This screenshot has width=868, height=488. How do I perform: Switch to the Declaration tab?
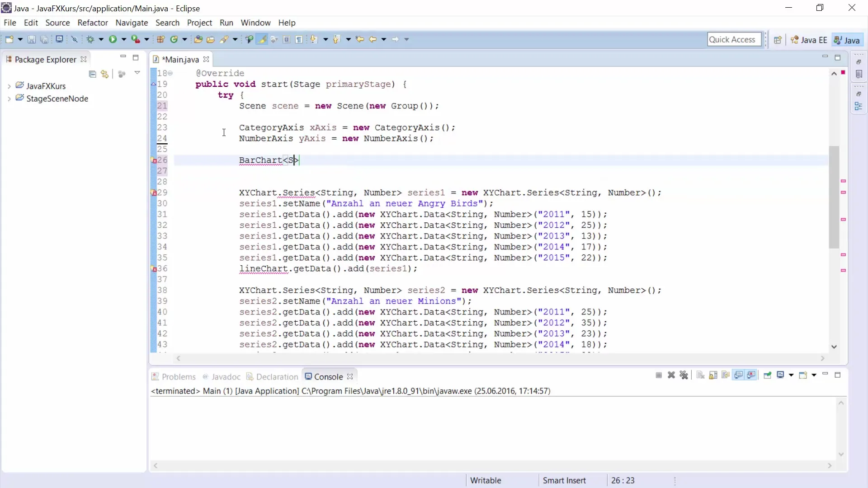[x=272, y=376]
